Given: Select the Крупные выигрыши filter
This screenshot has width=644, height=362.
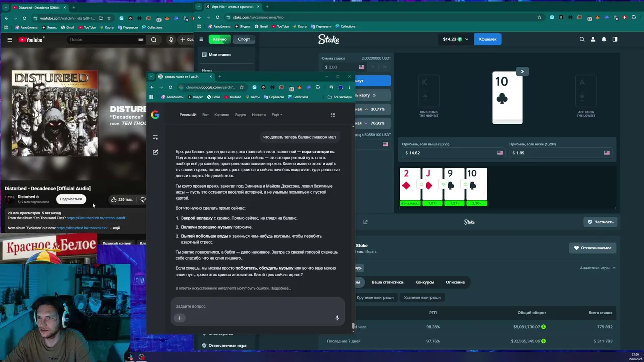Looking at the screenshot, I should click(x=375, y=297).
